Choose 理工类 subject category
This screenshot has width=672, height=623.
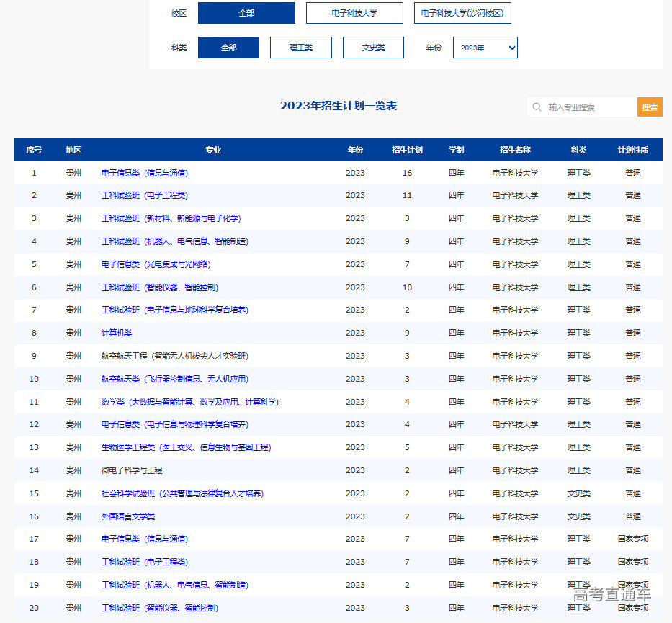(301, 48)
